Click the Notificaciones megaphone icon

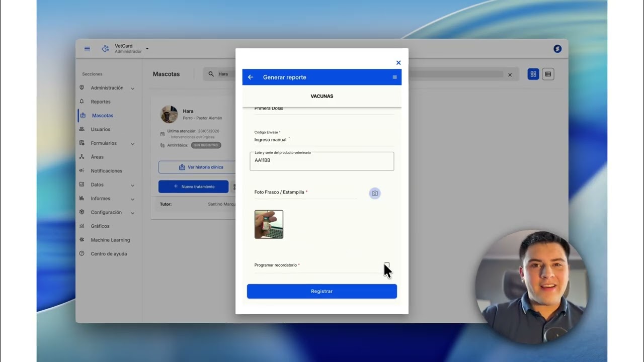tap(82, 170)
